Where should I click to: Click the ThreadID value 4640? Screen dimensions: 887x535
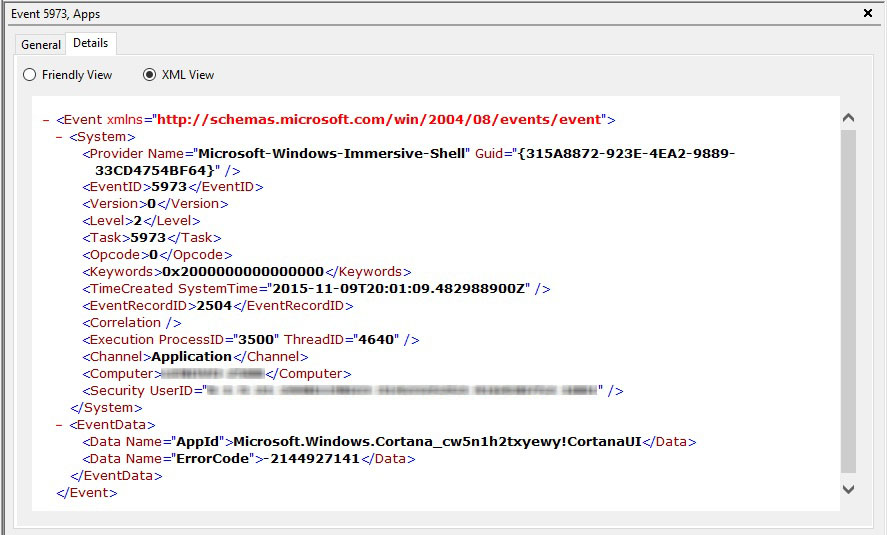pyautogui.click(x=376, y=340)
